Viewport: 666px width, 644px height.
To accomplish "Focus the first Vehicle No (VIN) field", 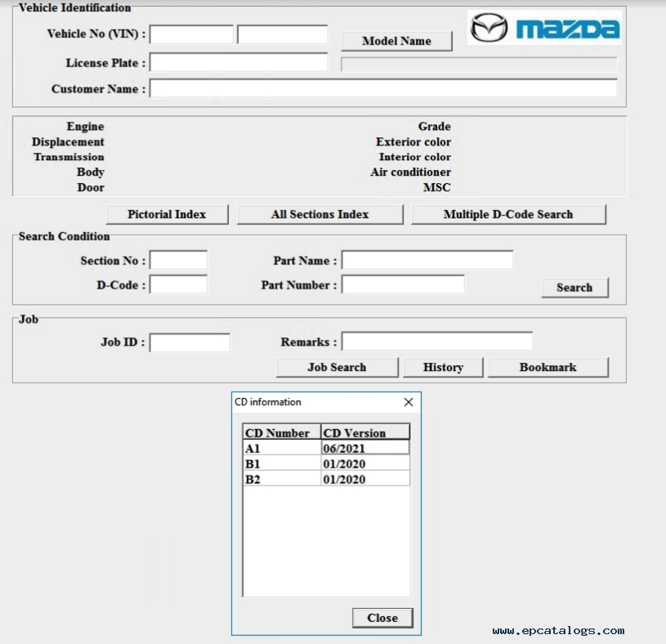I will point(191,34).
